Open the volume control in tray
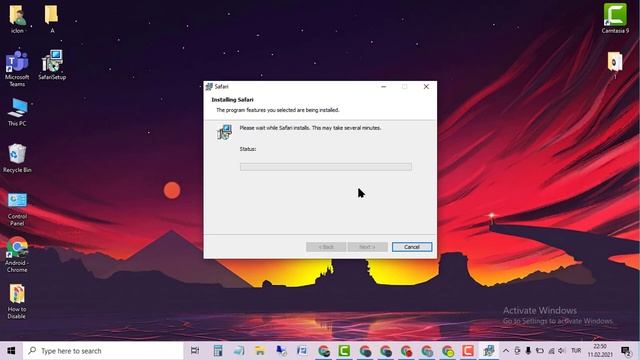Viewport: 640px width, 360px height. point(562,351)
